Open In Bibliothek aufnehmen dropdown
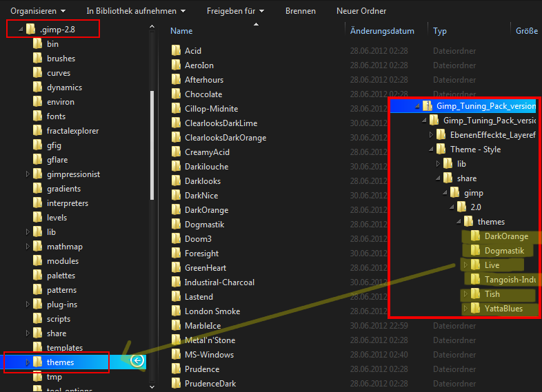Screen dimensions: 542x392 [136, 11]
